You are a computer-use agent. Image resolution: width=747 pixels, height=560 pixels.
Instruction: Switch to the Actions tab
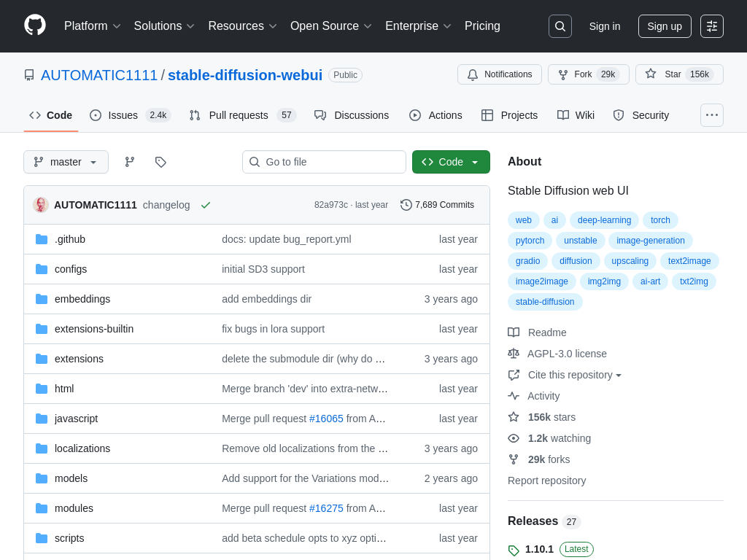click(436, 115)
